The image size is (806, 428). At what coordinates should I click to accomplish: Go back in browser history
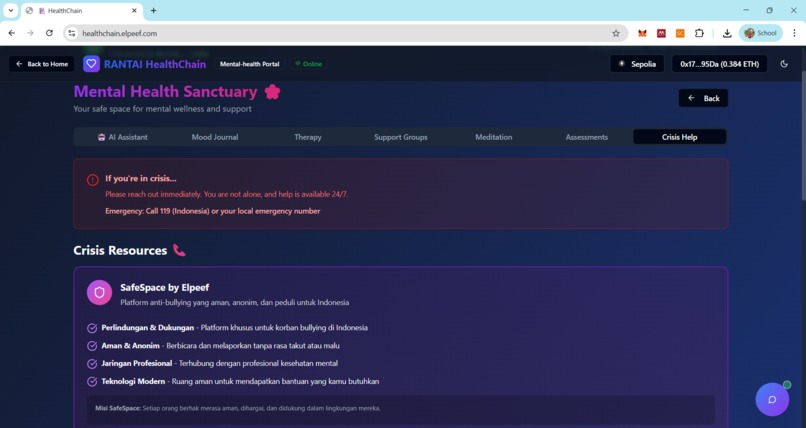pyautogui.click(x=11, y=33)
